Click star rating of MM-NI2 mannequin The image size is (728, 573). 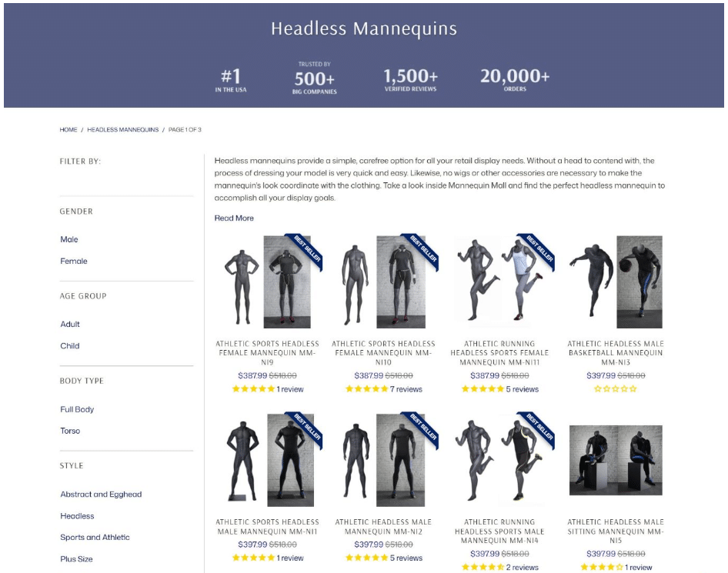pyautogui.click(x=367, y=558)
